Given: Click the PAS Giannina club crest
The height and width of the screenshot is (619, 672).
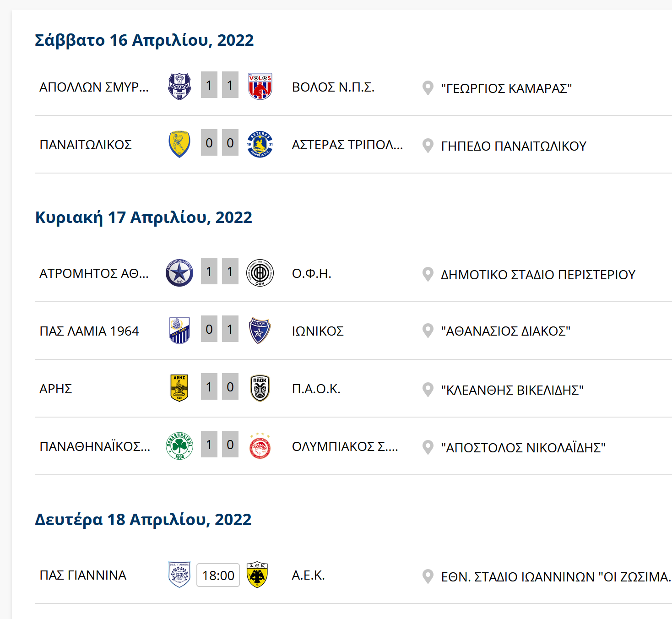Looking at the screenshot, I should 179,575.
